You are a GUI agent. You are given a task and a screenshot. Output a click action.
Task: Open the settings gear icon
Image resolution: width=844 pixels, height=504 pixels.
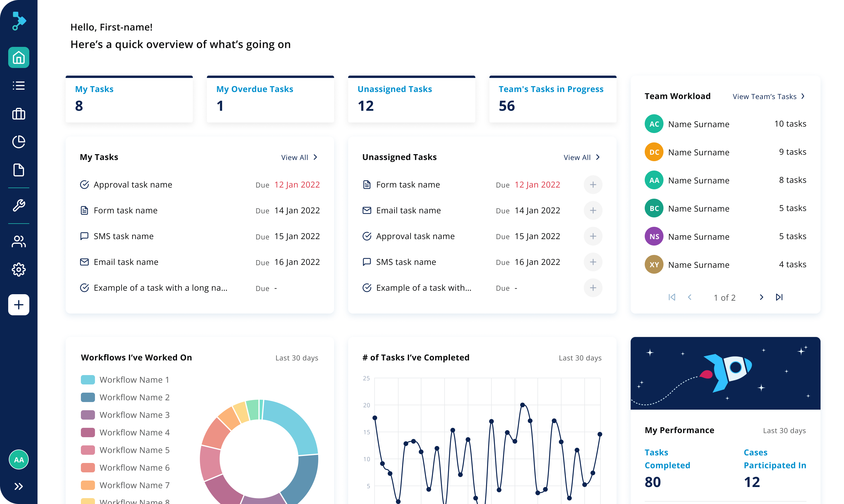point(19,270)
